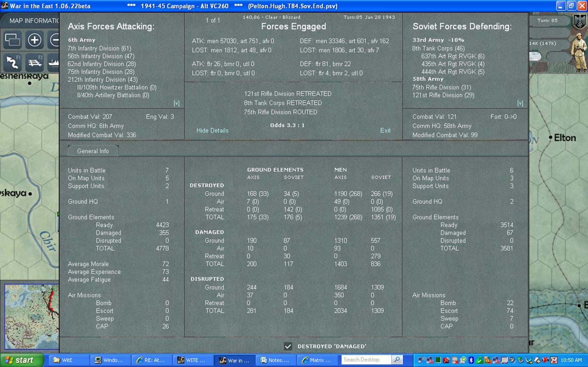The image size is (588, 367).
Task: Expand the Soviet defending units list
Action: pos(520,104)
